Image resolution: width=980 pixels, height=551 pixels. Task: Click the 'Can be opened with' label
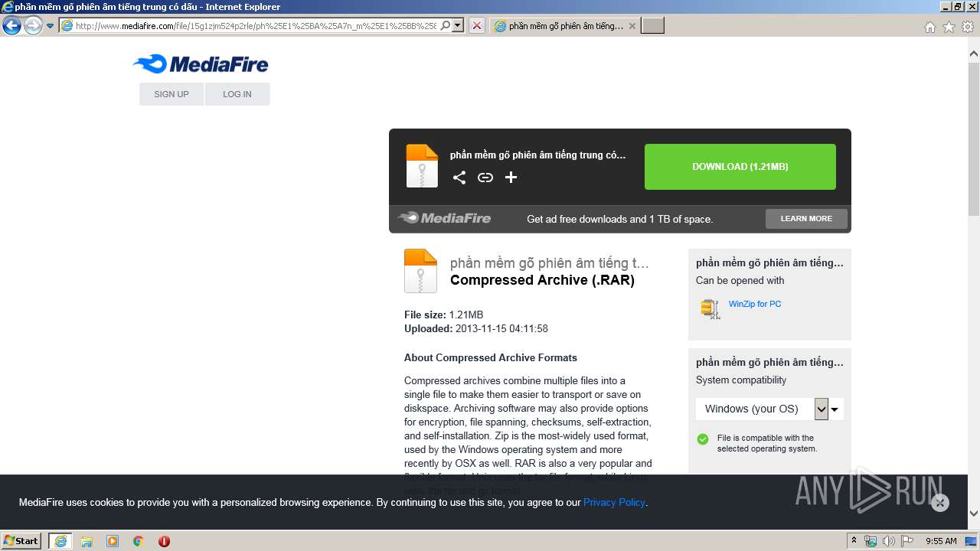pyautogui.click(x=740, y=280)
